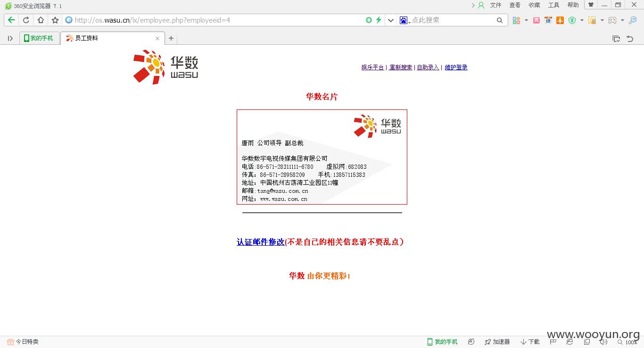Open the 重新搜索 link

[401, 67]
